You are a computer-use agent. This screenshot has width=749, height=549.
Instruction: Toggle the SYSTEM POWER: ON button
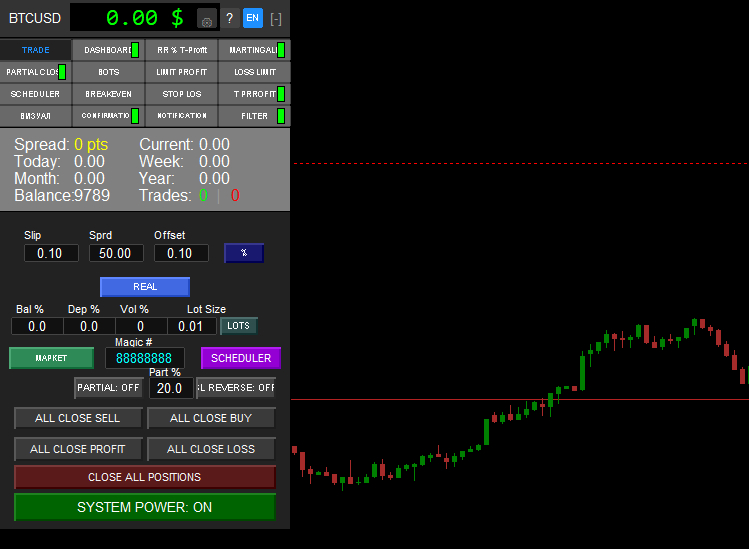(145, 507)
